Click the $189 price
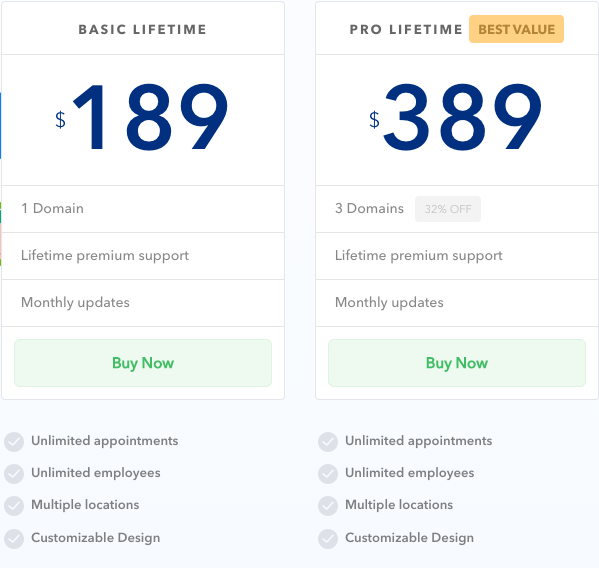 [142, 117]
